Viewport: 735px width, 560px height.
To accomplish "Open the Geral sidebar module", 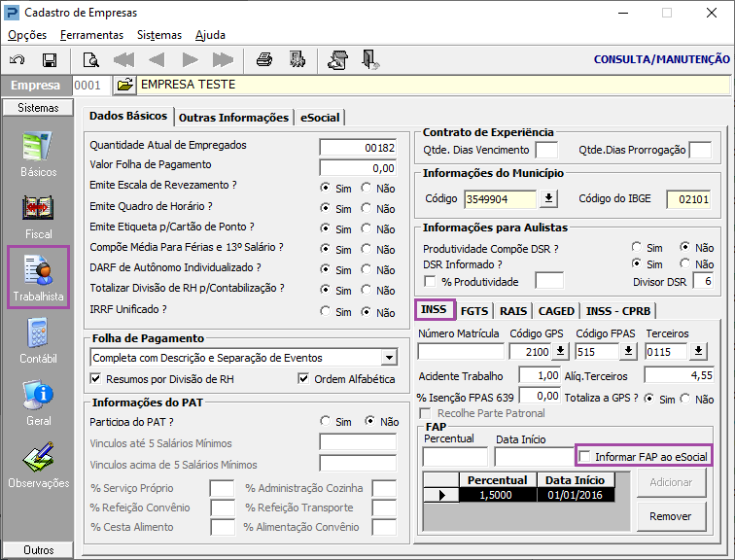I will point(38,403).
